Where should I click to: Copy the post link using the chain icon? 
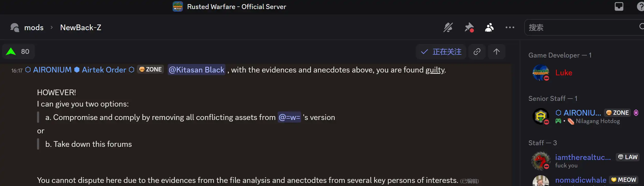point(477,52)
